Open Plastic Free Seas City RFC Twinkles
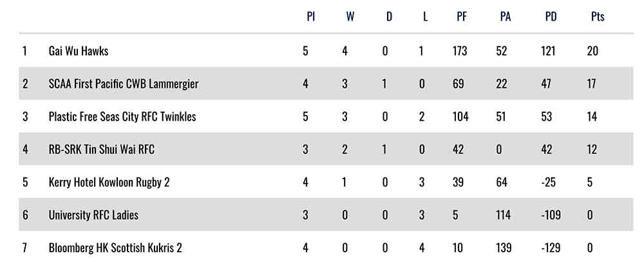 [x=122, y=117]
